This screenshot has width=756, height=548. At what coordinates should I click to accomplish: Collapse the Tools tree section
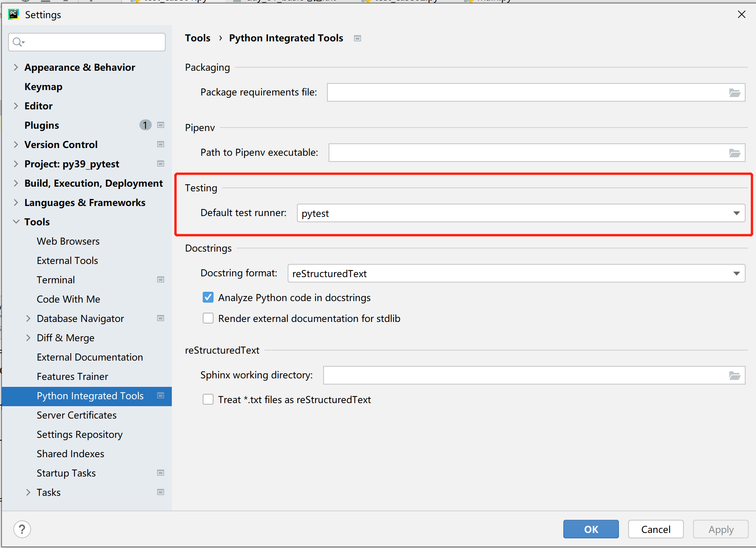click(x=16, y=222)
